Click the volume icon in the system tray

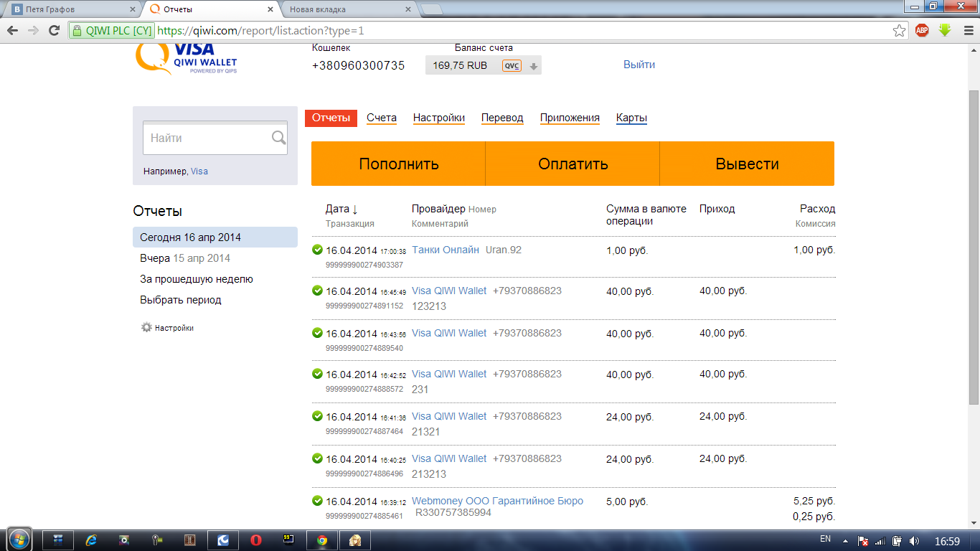[x=914, y=540]
